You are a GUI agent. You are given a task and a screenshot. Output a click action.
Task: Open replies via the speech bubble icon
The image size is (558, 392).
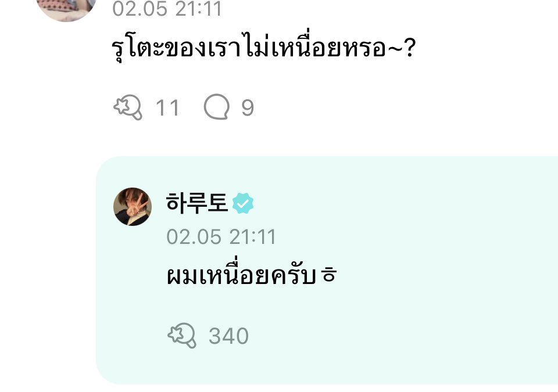pyautogui.click(x=216, y=107)
